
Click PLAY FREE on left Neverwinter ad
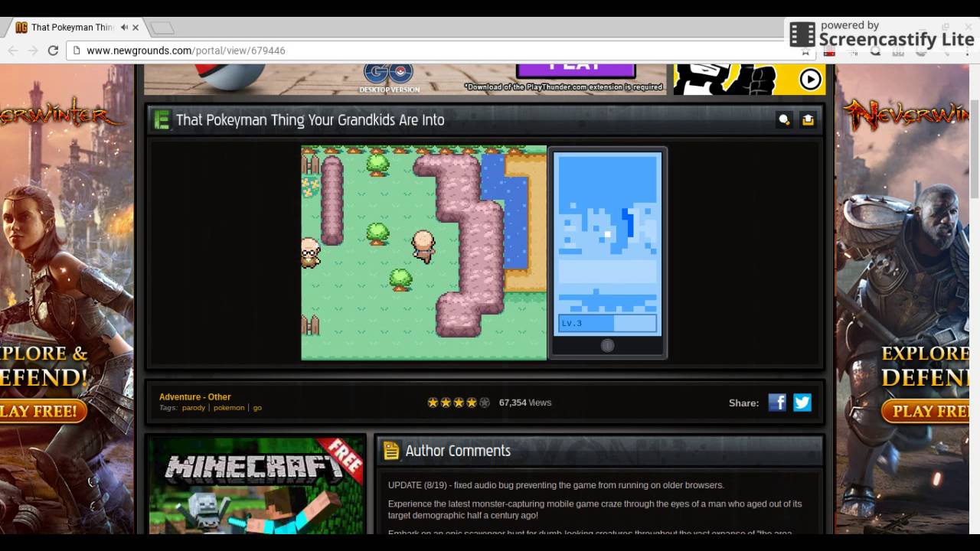click(x=42, y=411)
